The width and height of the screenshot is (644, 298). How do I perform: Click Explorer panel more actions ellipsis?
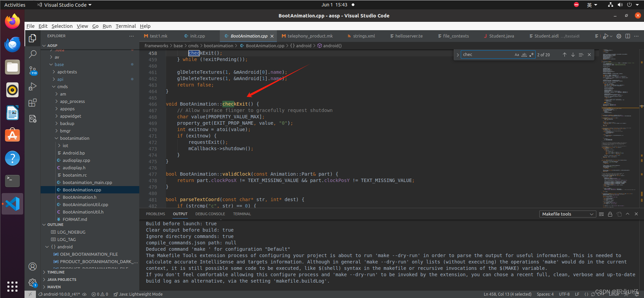(x=132, y=36)
